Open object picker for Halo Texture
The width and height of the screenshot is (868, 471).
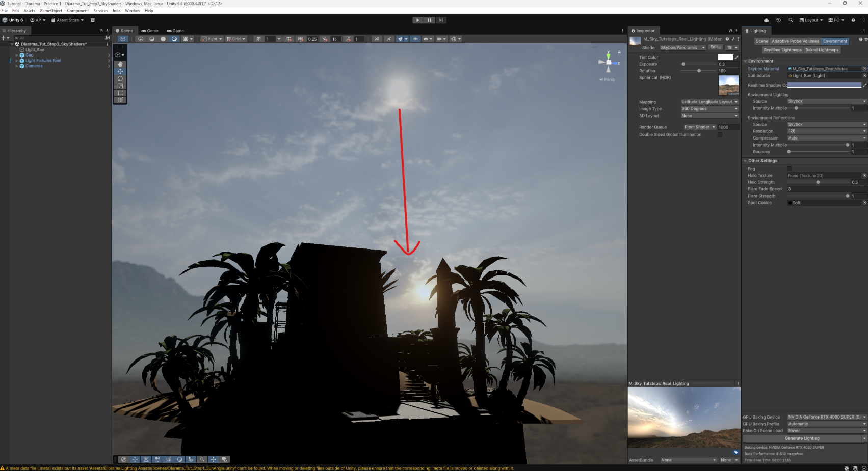coord(864,176)
